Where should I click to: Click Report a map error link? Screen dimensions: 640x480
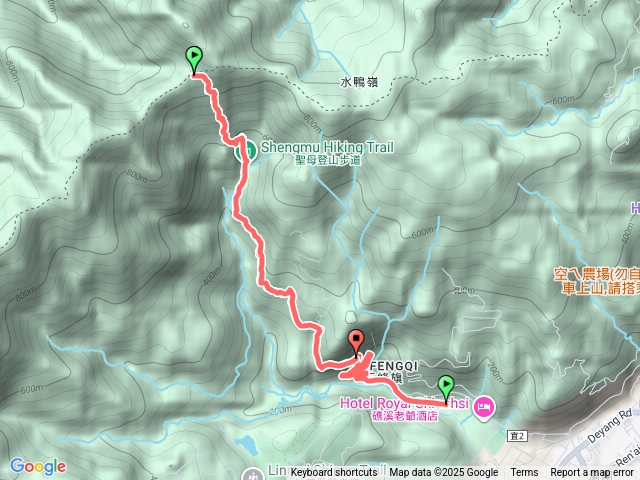click(x=591, y=473)
